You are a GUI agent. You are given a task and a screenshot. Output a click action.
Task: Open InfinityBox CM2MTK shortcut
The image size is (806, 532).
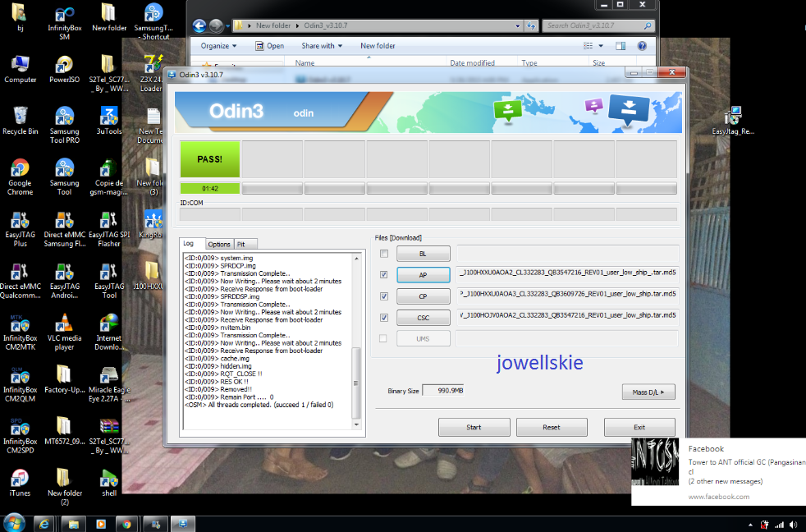coord(20,332)
